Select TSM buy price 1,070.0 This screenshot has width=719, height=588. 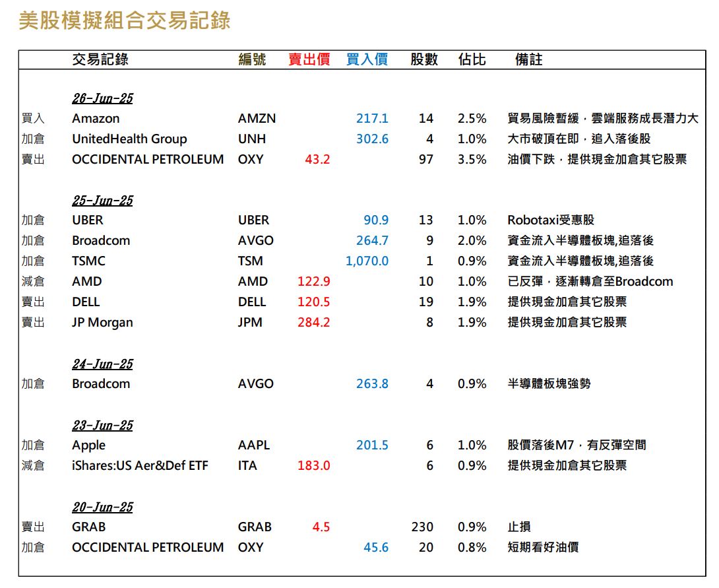pos(367,261)
